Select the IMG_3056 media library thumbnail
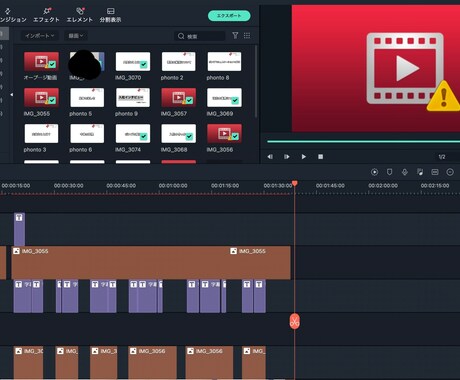The image size is (460, 380). [x=224, y=133]
